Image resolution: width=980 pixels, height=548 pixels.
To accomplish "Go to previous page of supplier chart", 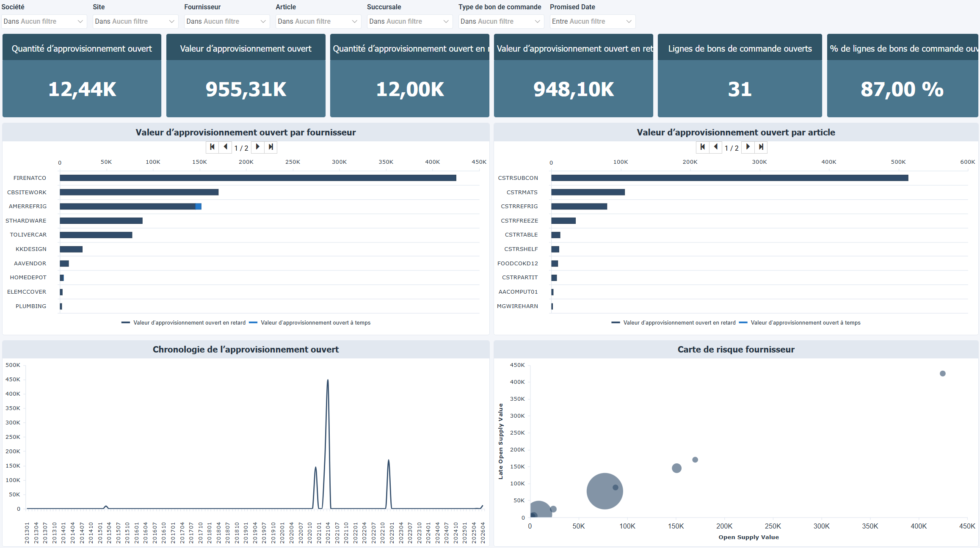I will (x=225, y=147).
